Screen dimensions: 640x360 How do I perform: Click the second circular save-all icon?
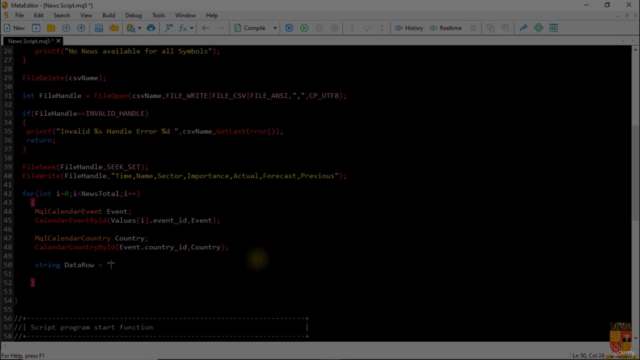coord(81,28)
